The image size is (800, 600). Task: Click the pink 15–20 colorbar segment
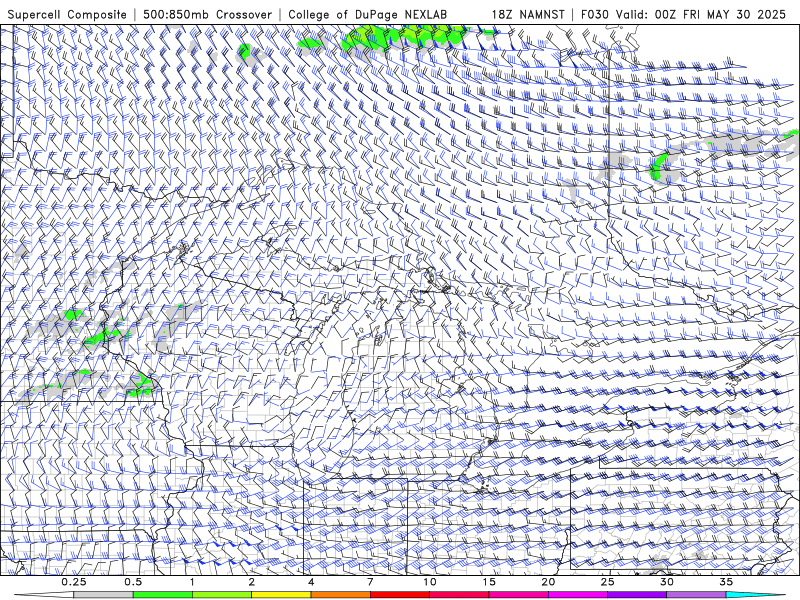pos(518,595)
